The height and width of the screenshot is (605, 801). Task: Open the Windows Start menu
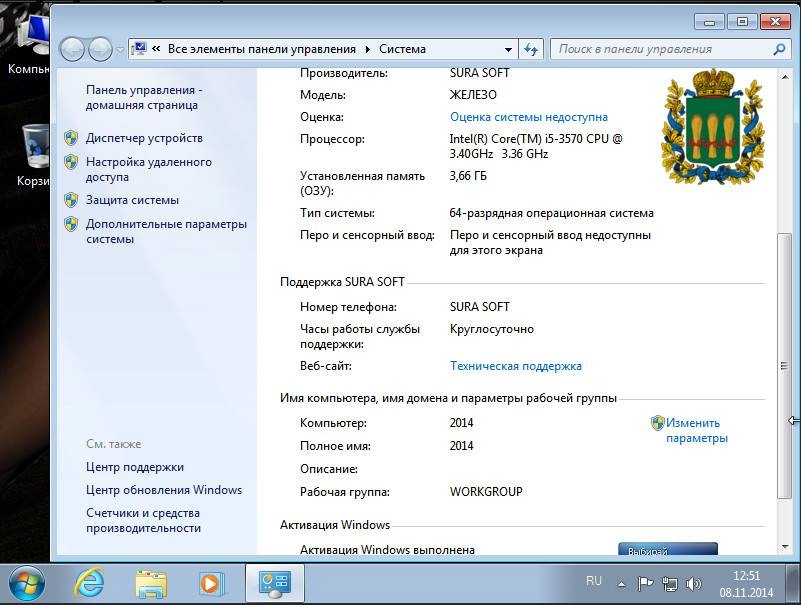tap(27, 583)
